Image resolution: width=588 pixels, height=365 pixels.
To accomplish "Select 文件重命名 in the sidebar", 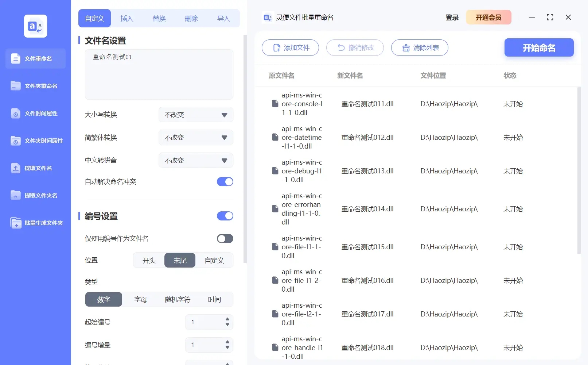I will [35, 58].
